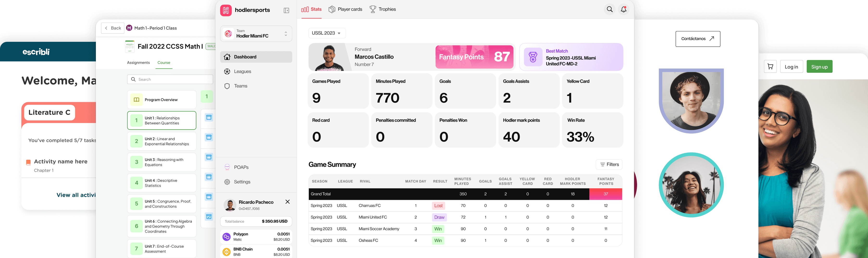
Task: Click the Program Overview book icon
Action: coord(136,100)
